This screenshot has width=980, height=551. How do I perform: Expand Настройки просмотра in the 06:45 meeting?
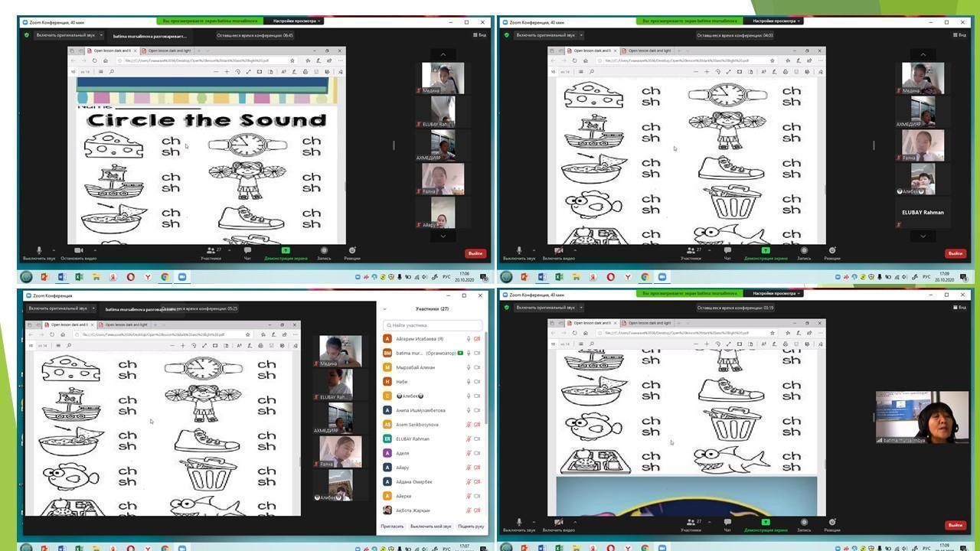pyautogui.click(x=296, y=21)
